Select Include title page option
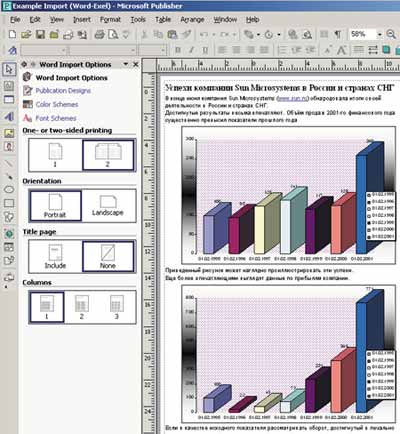This screenshot has height=434, width=400. 55,256
